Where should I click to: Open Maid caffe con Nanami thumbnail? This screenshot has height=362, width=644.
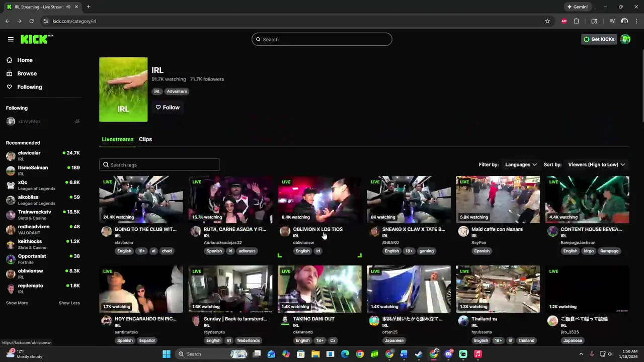click(498, 200)
